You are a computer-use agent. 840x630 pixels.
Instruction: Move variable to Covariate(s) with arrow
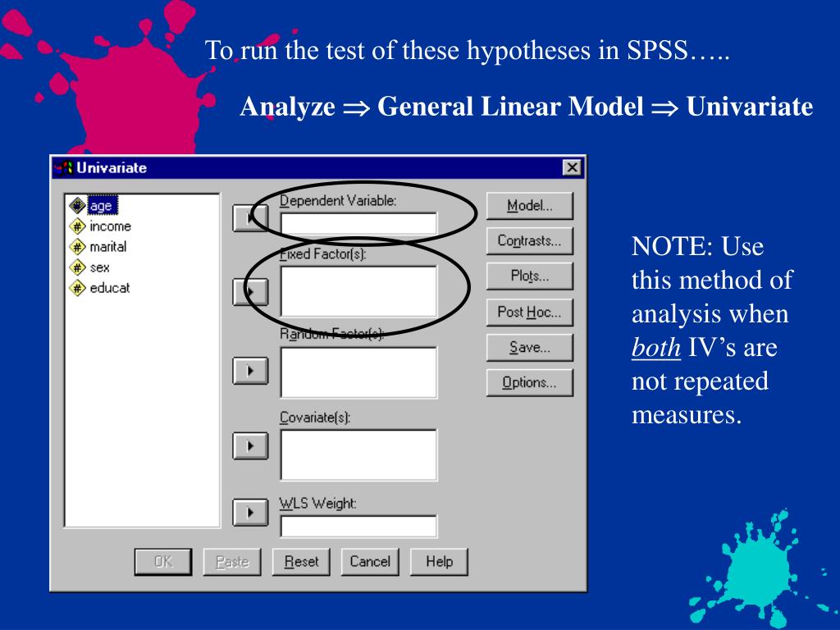click(250, 445)
